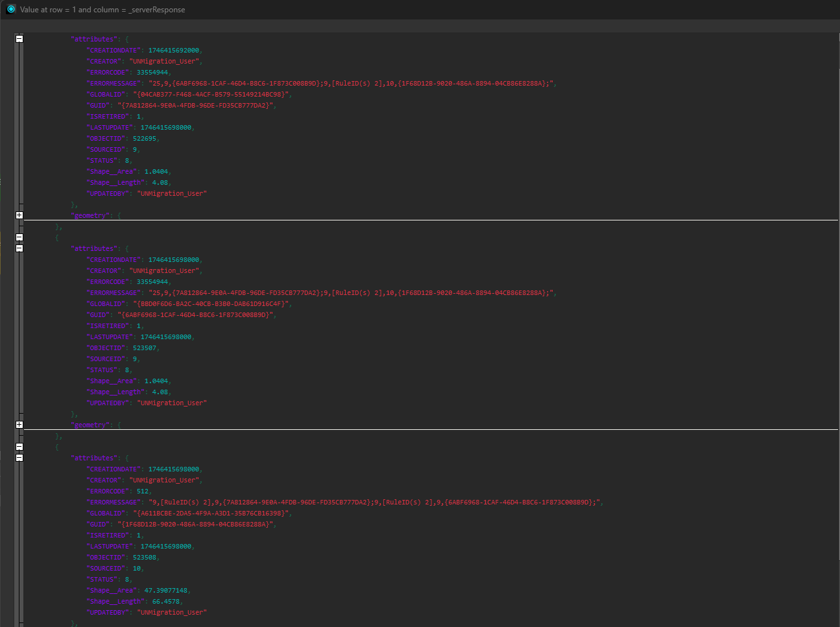This screenshot has width=840, height=627.
Task: Collapse the third feature object block
Action: [x=19, y=447]
